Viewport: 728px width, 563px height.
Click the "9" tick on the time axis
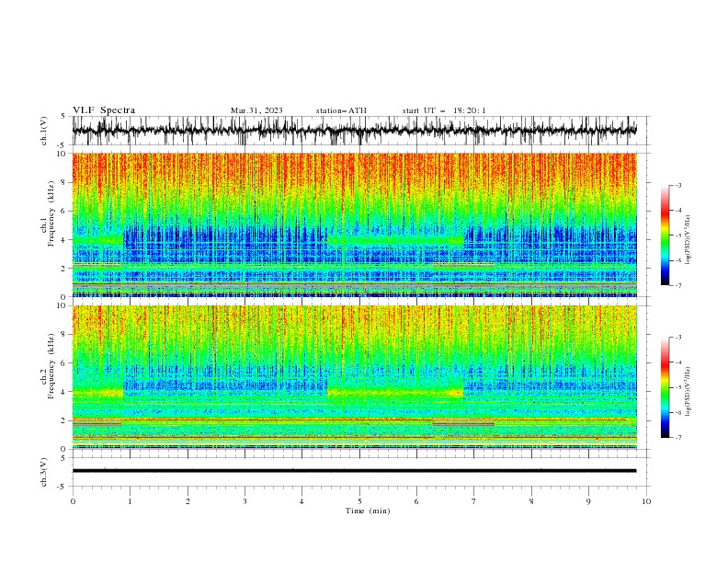point(588,501)
